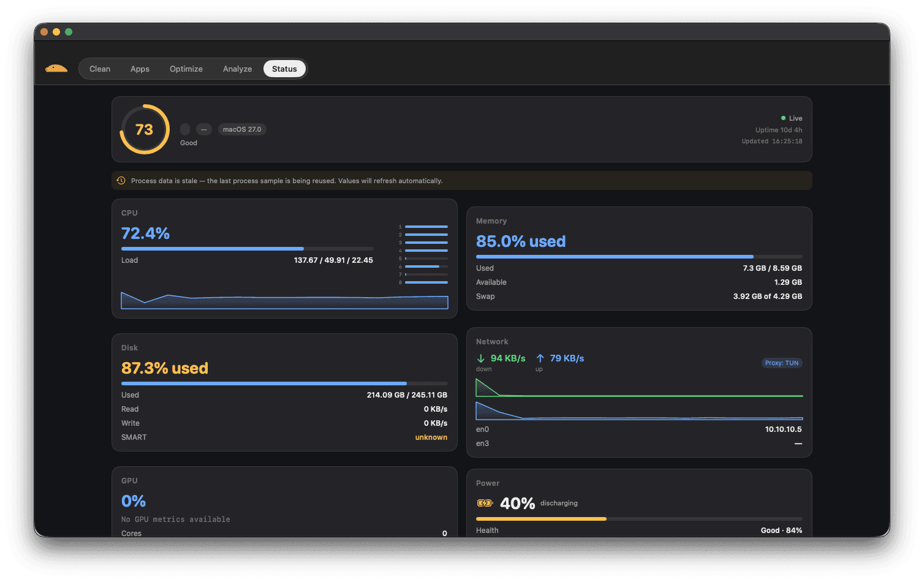Click the 0% GPU value
Screen dimensions: 924x582
[134, 501]
